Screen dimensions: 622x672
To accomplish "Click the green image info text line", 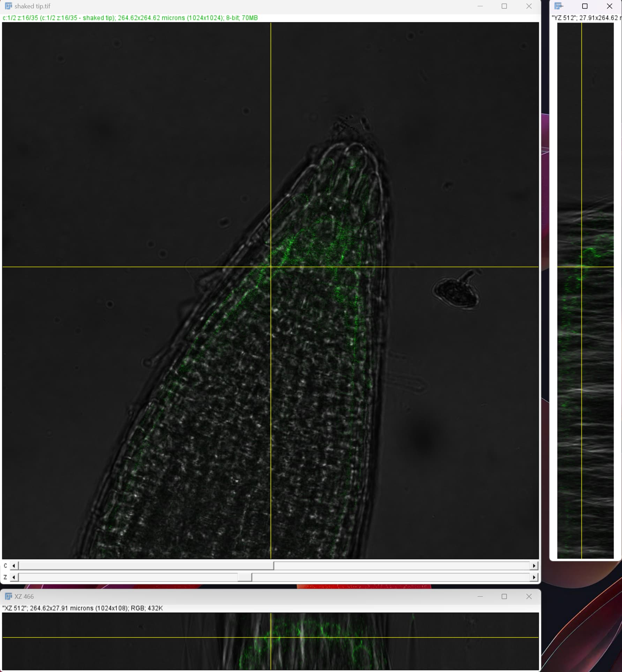I will pos(129,18).
